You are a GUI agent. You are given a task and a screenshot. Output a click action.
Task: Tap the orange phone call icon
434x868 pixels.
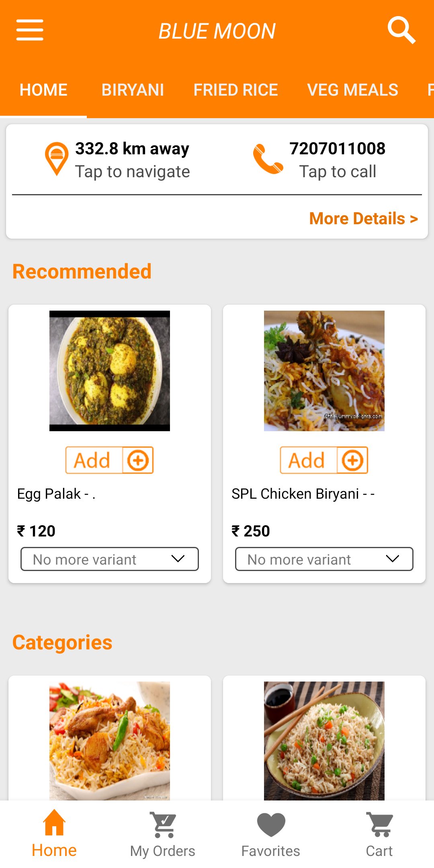coord(268,159)
